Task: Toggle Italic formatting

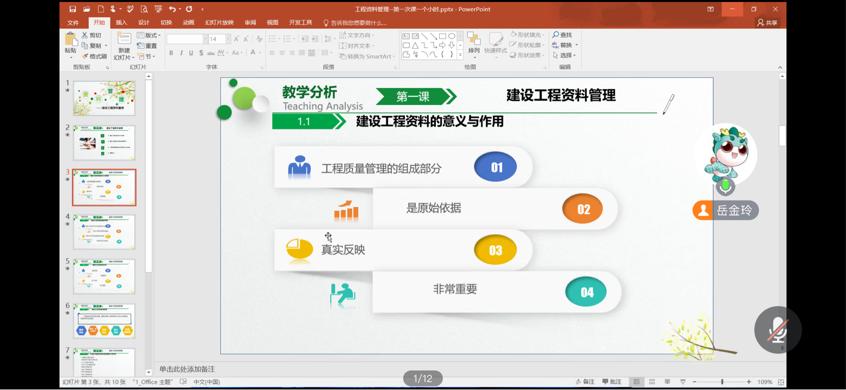Action: 181,53
